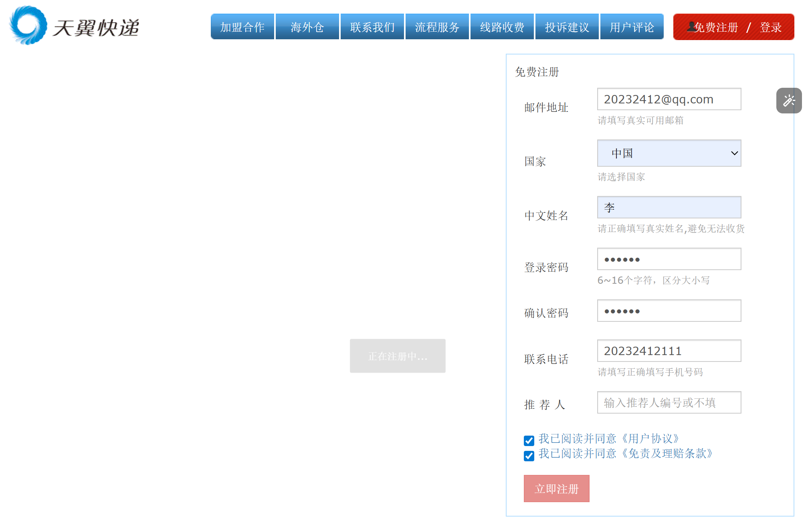Click the 天翼快递 swirl logo
The height and width of the screenshot is (525, 812).
pyautogui.click(x=28, y=26)
